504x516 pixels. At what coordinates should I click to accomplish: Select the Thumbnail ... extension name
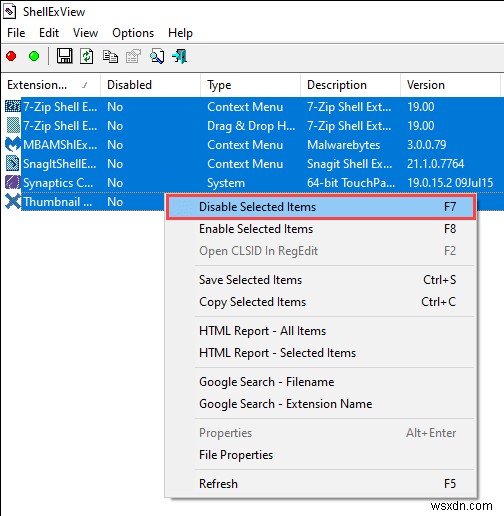[58, 202]
